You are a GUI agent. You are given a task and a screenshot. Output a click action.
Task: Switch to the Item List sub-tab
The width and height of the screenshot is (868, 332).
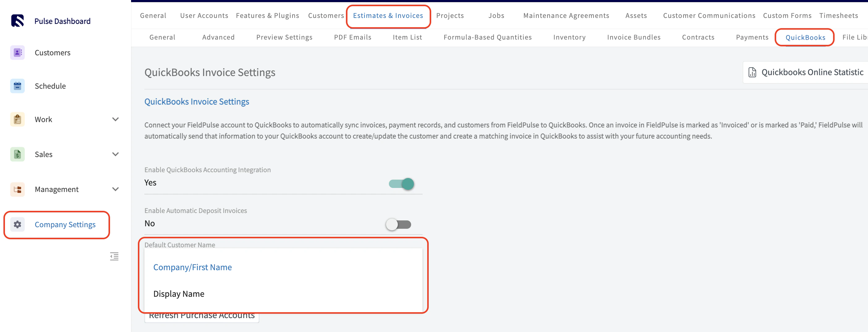pyautogui.click(x=407, y=37)
